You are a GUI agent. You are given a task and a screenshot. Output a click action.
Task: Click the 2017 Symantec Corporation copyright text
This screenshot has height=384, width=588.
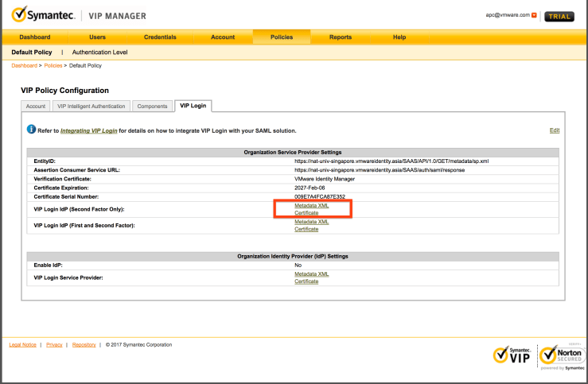click(x=138, y=345)
